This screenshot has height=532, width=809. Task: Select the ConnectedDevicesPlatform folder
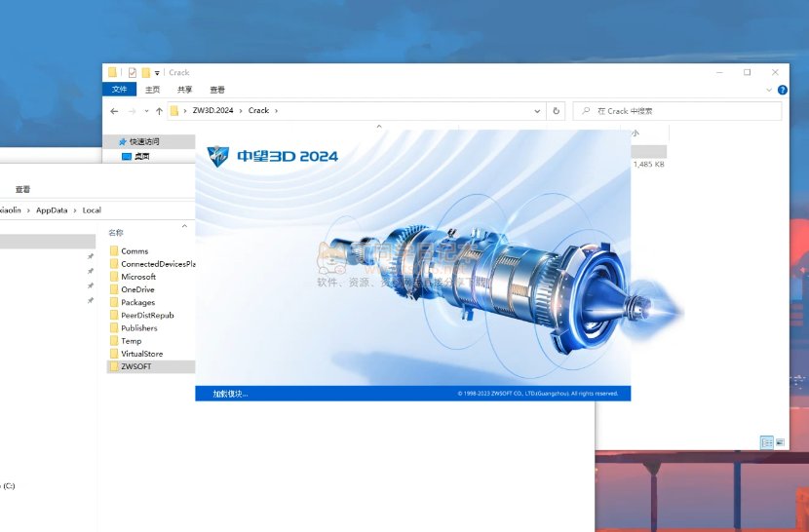point(158,264)
